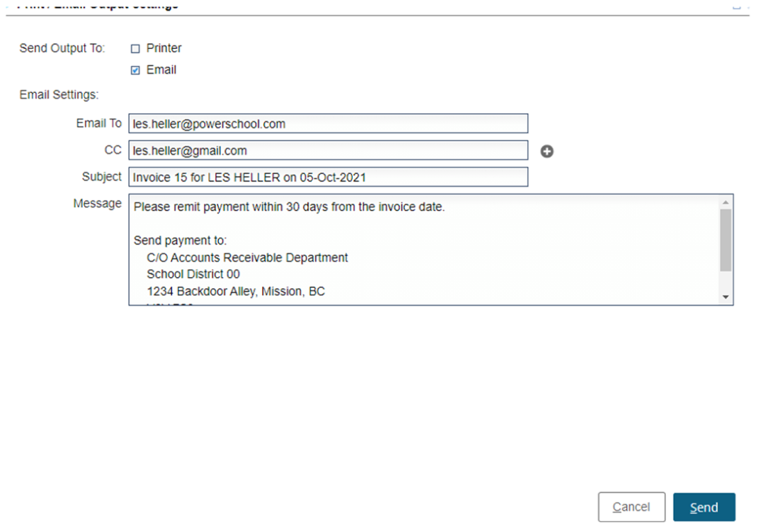Click the '1234 Backdoor Alley' address line

pyautogui.click(x=236, y=291)
